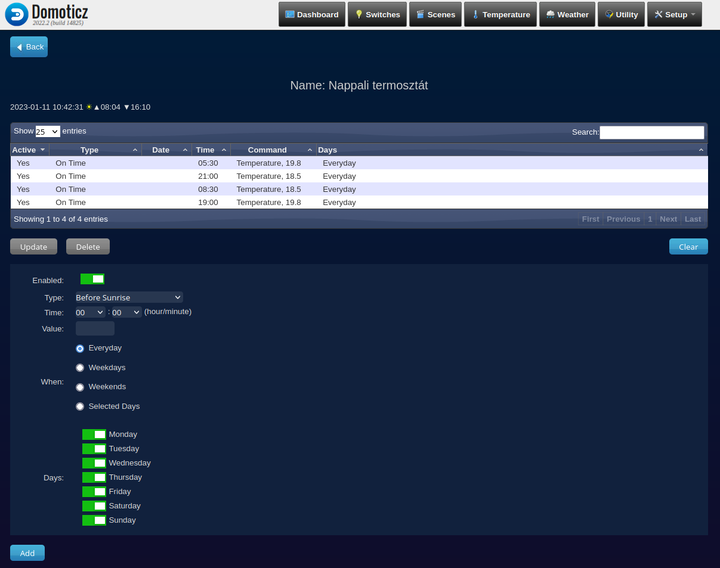720x568 pixels.
Task: Open the Weather page
Action: (x=567, y=14)
